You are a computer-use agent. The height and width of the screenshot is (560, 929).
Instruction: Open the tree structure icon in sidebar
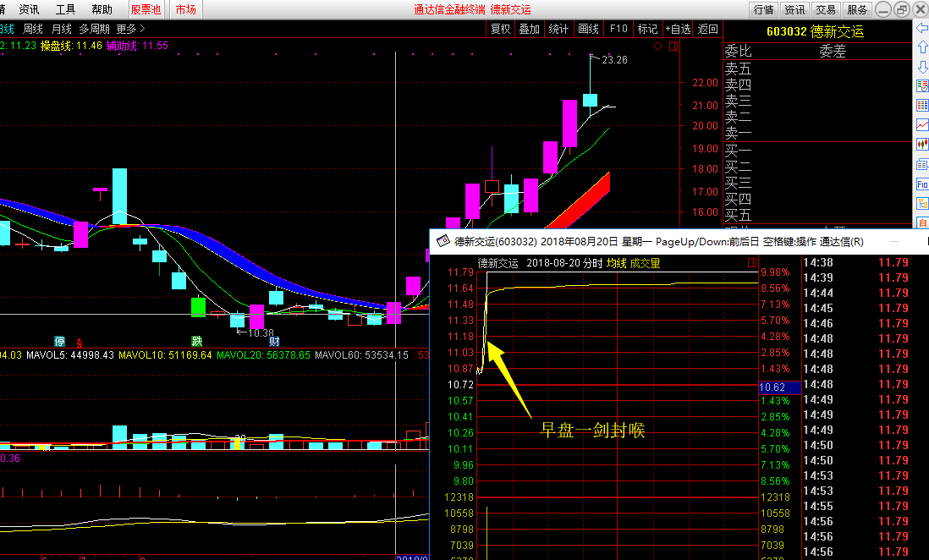[922, 204]
